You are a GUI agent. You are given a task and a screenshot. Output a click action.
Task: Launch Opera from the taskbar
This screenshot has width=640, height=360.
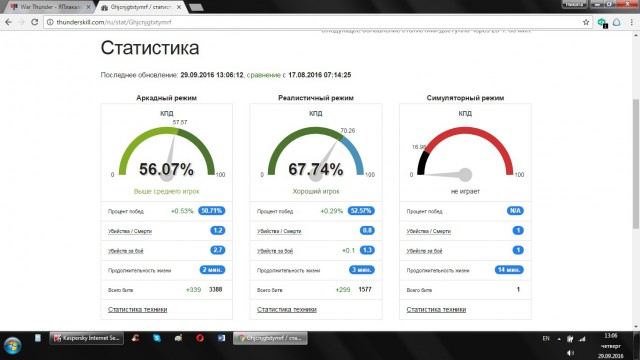point(200,338)
